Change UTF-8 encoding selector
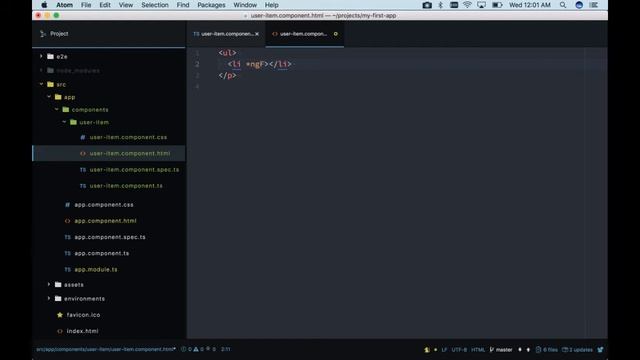The width and height of the screenshot is (640, 360). click(459, 350)
